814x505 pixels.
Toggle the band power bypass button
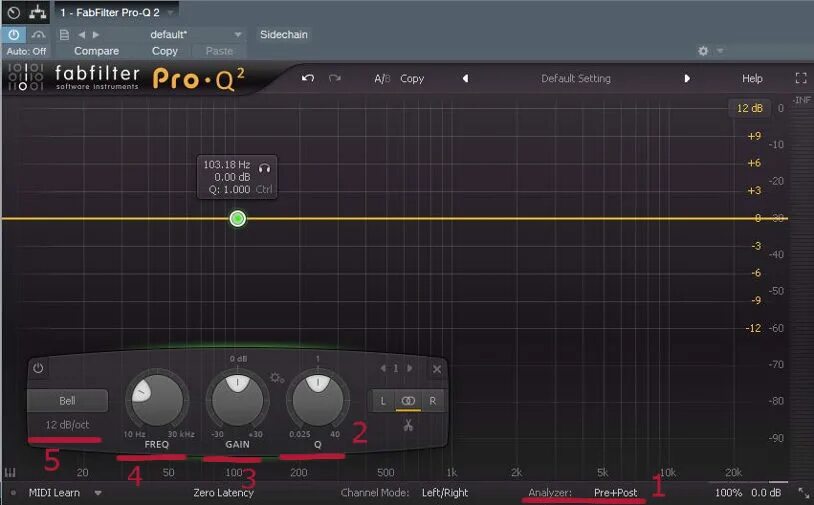(38, 368)
